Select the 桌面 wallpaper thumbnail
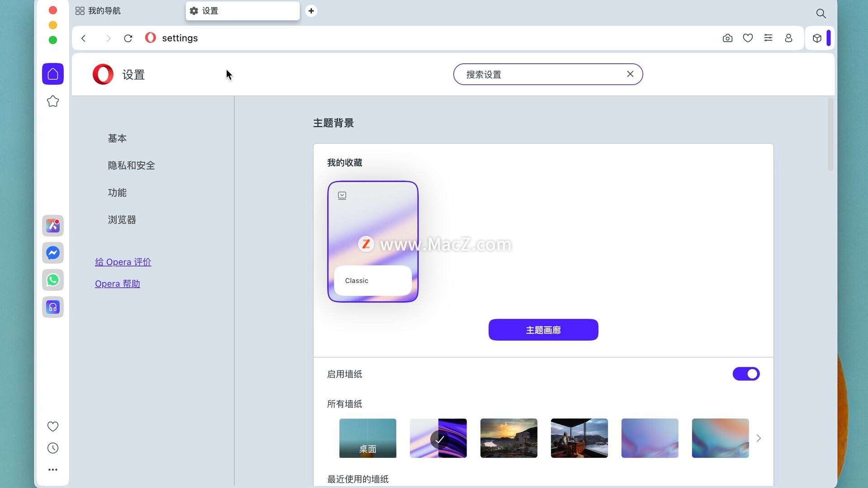 [x=368, y=438]
